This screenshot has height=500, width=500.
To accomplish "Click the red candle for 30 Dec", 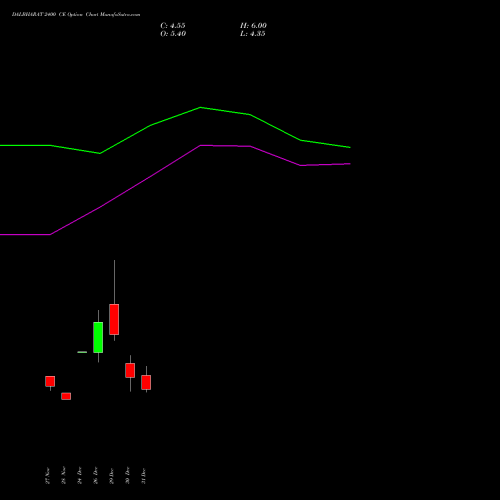I will pos(130,370).
